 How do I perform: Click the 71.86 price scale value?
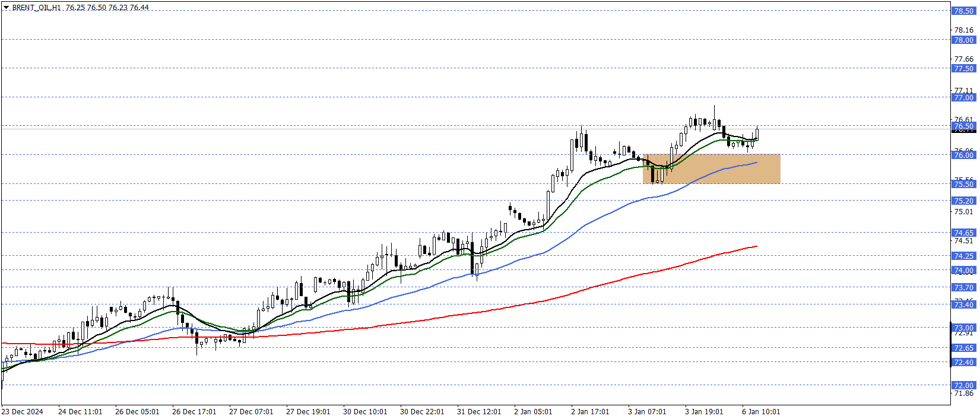(x=963, y=393)
